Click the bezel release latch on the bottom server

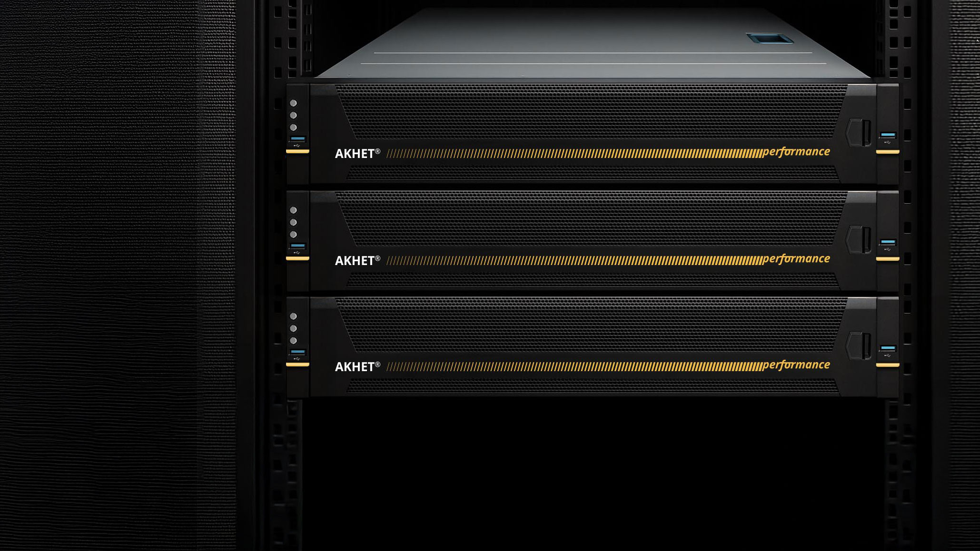point(859,345)
